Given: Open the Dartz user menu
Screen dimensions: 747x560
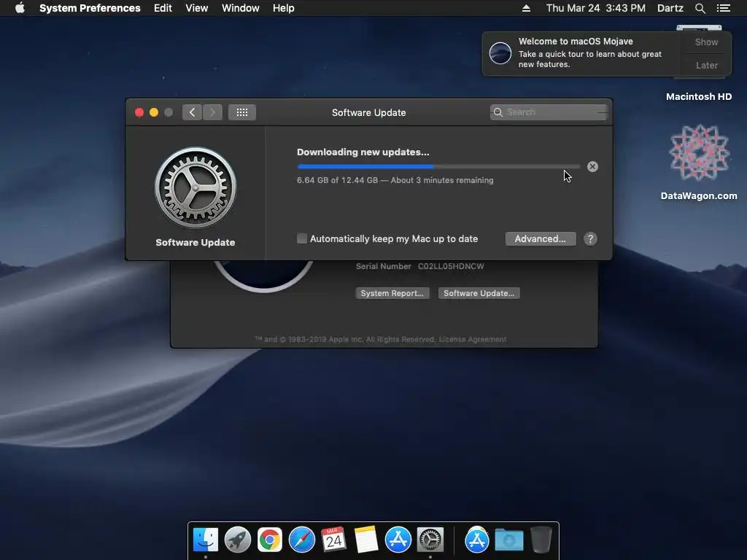Looking at the screenshot, I should pos(670,8).
